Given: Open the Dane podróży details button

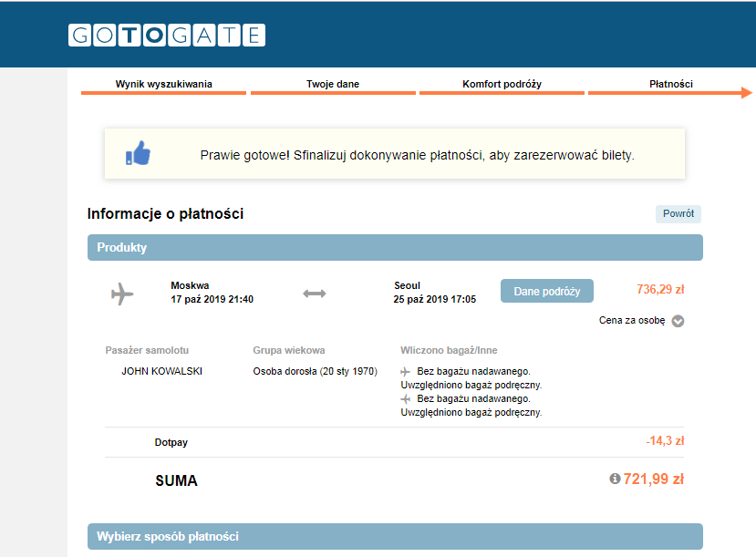Looking at the screenshot, I should [x=547, y=291].
